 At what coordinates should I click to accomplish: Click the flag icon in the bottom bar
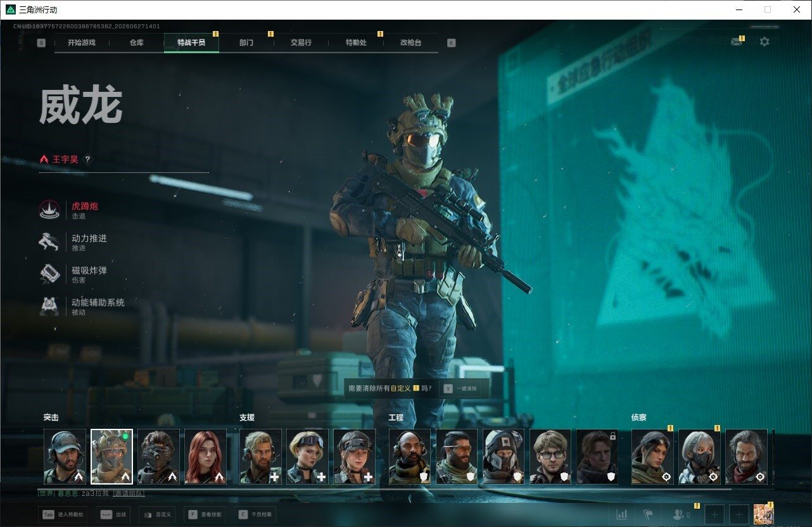(x=648, y=514)
